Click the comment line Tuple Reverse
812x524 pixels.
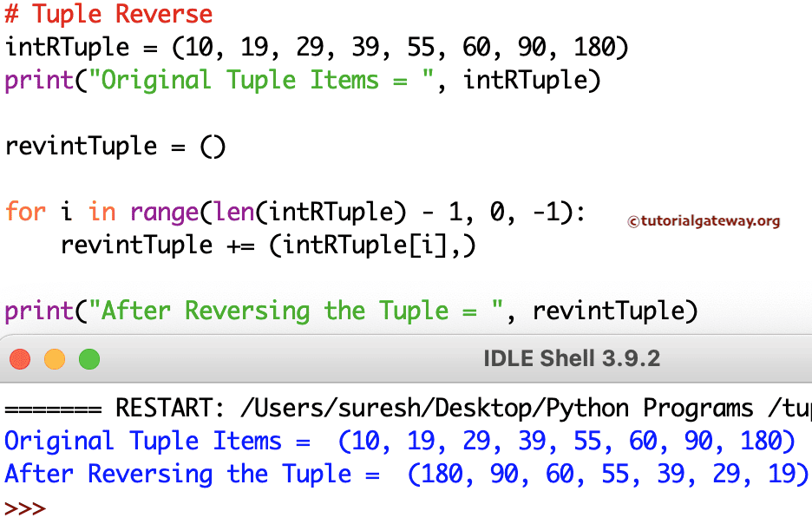(x=108, y=15)
